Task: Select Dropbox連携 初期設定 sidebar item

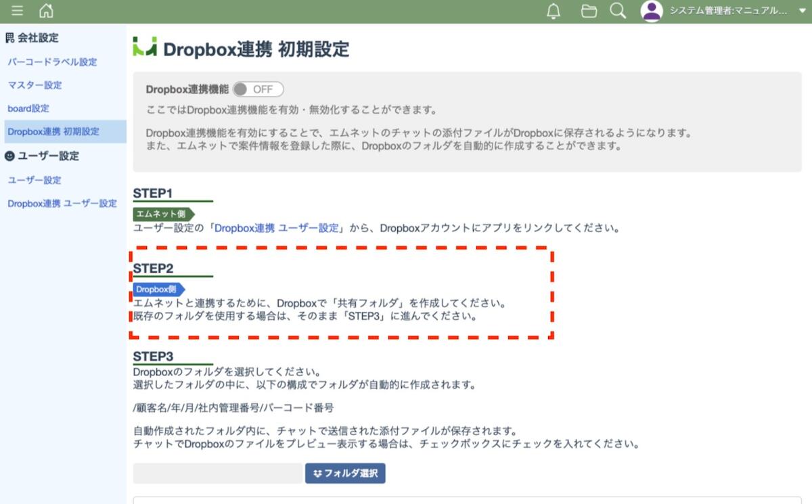Action: 53,132
